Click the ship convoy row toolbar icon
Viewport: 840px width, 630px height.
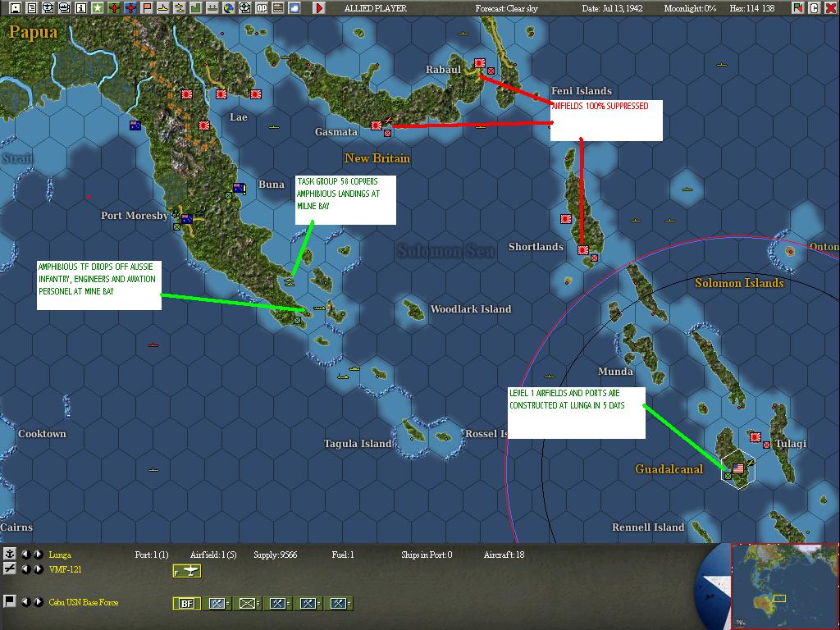pos(212,7)
